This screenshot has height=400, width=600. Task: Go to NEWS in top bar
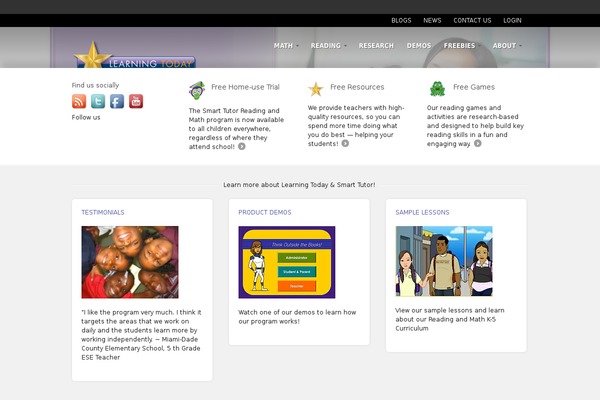tap(432, 21)
